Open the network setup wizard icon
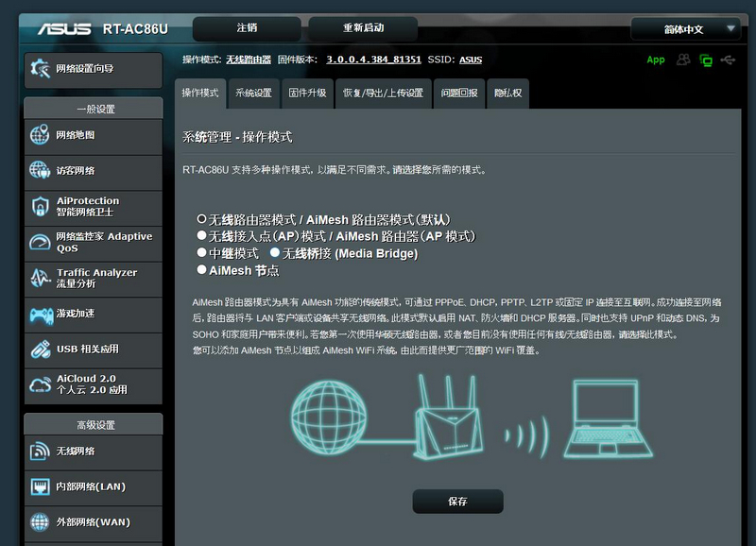 point(40,68)
